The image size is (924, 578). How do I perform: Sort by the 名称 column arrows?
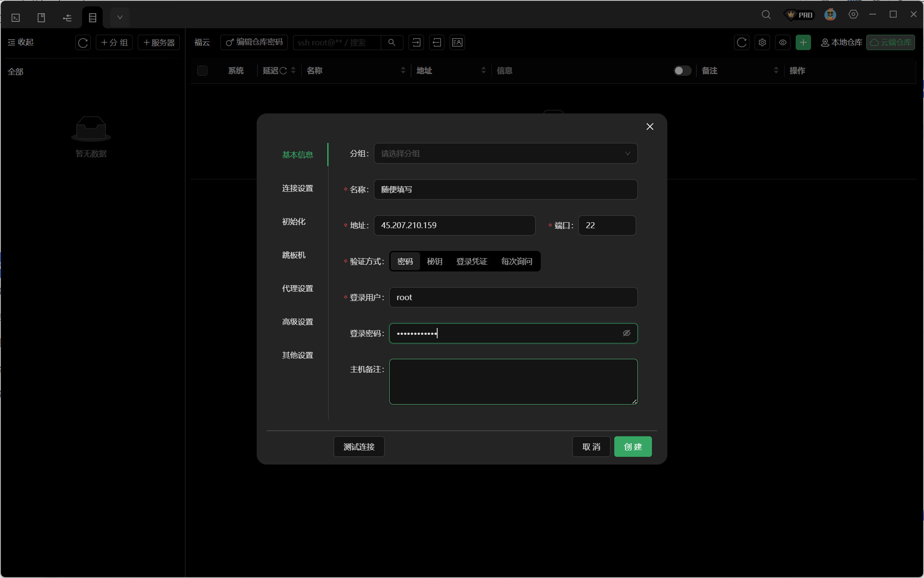click(x=403, y=71)
